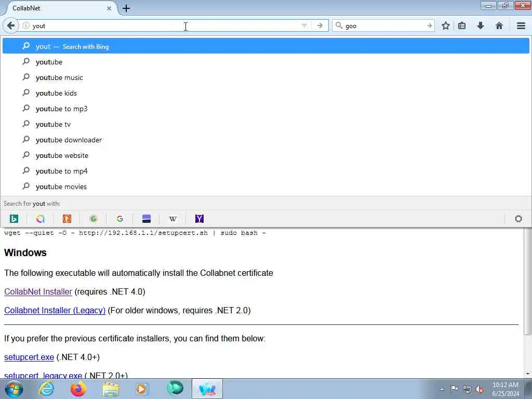Open the Windows Start menu
The image size is (532, 399).
tap(14, 389)
